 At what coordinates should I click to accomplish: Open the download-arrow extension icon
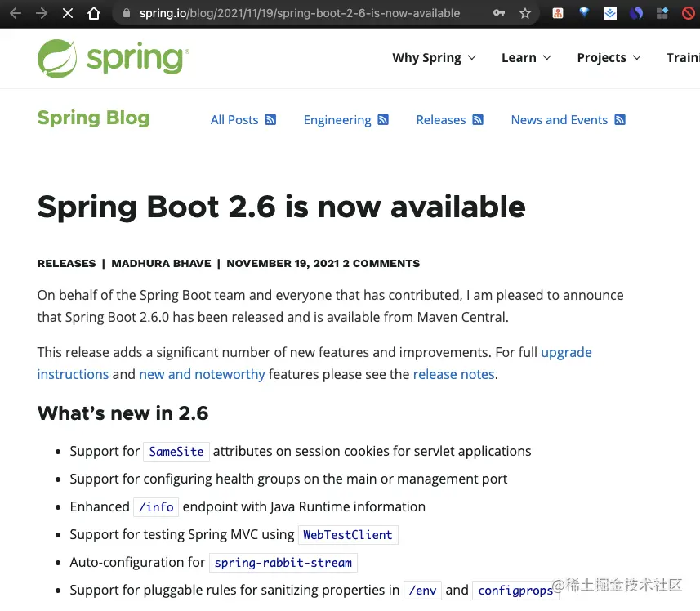coord(610,13)
